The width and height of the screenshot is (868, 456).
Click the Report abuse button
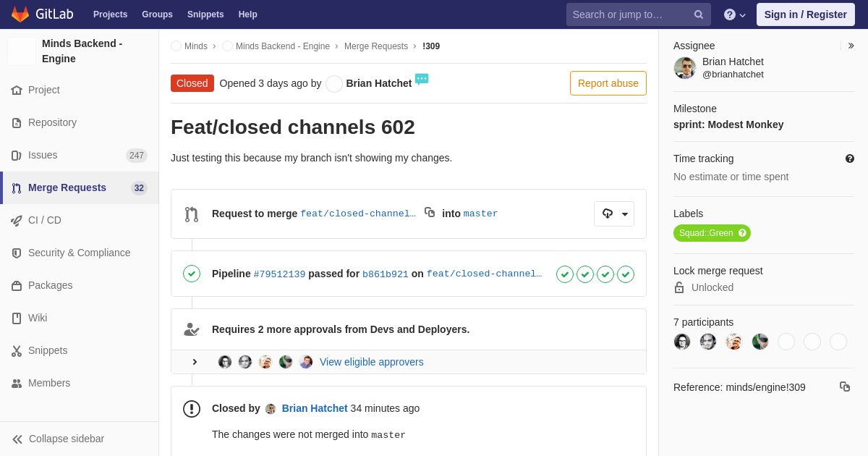608,83
